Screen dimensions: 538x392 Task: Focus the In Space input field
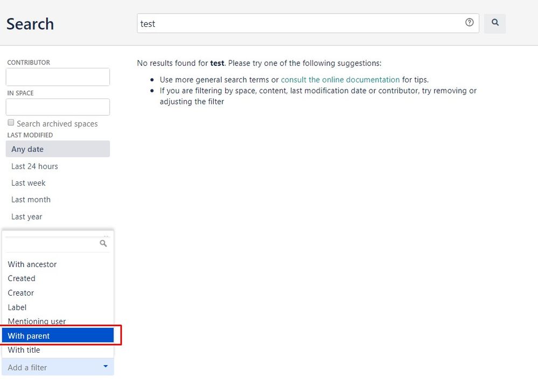(58, 107)
